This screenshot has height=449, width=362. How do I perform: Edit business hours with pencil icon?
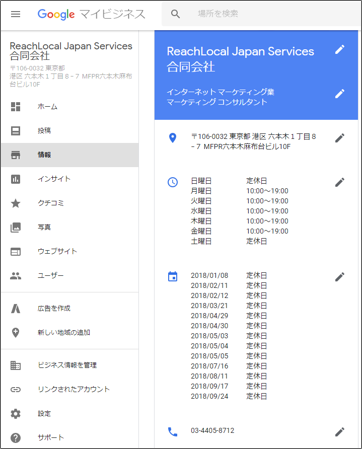[x=339, y=182]
